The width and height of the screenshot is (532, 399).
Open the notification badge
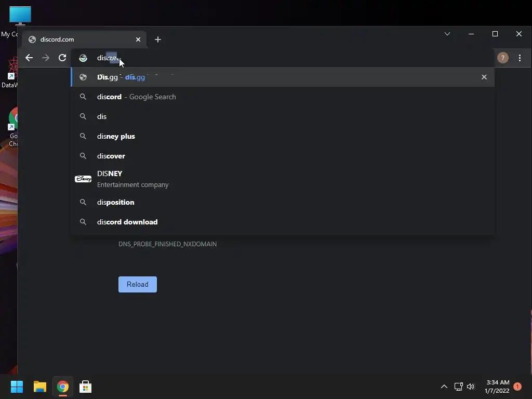click(x=517, y=387)
